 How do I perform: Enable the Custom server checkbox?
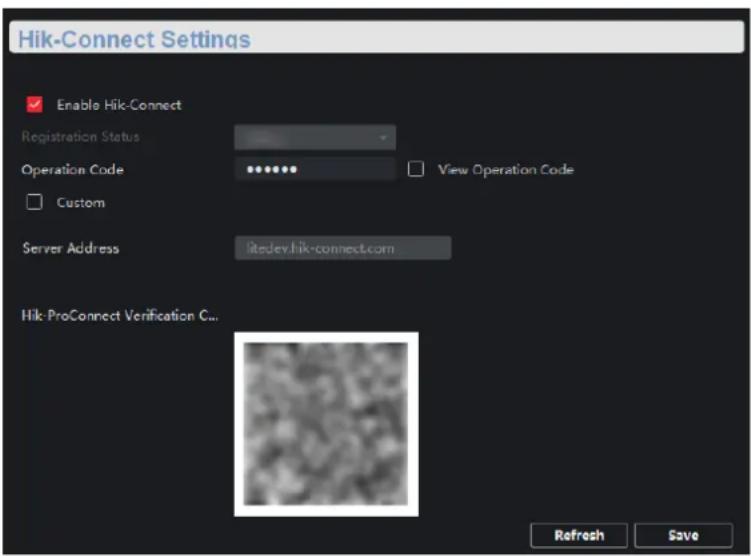pos(34,202)
